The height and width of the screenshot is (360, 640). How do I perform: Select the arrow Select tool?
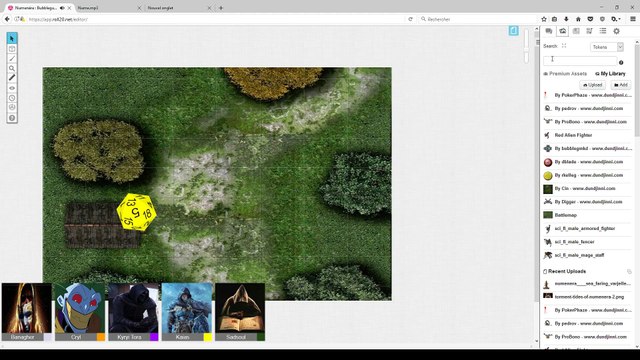[12, 38]
